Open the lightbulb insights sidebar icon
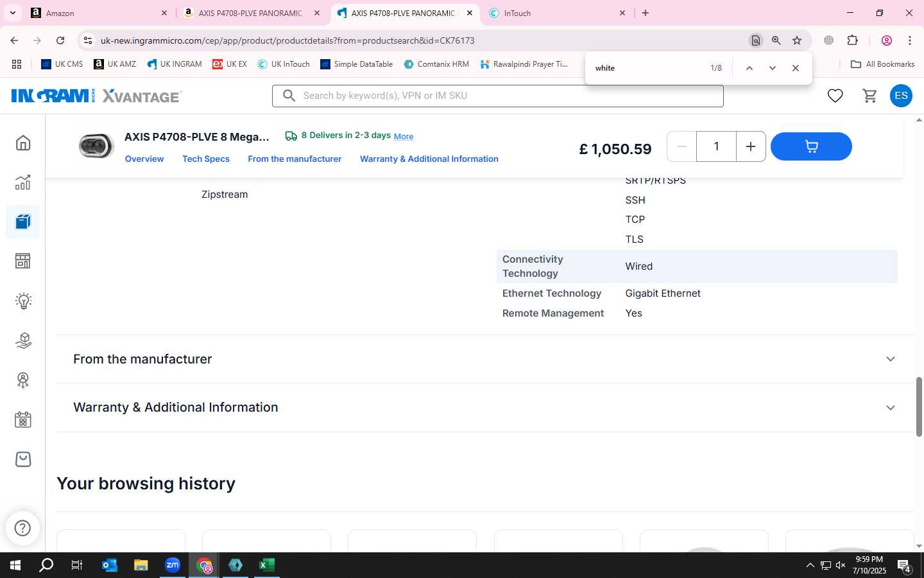This screenshot has height=578, width=924. [x=23, y=301]
